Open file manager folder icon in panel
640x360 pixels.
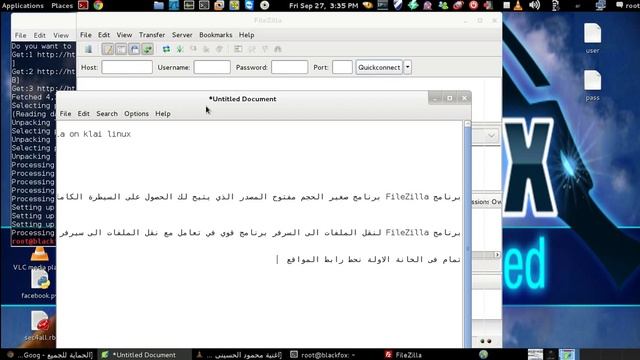pos(159,5)
